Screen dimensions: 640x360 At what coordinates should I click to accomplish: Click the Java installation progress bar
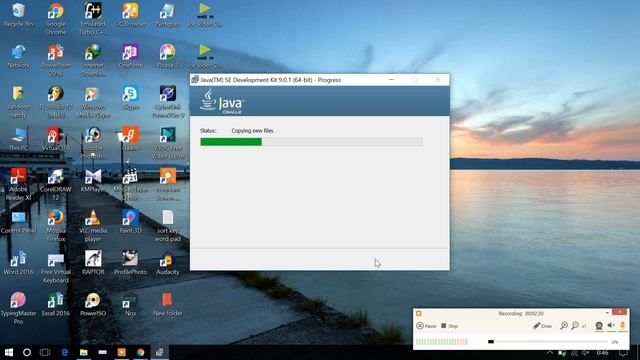click(311, 142)
